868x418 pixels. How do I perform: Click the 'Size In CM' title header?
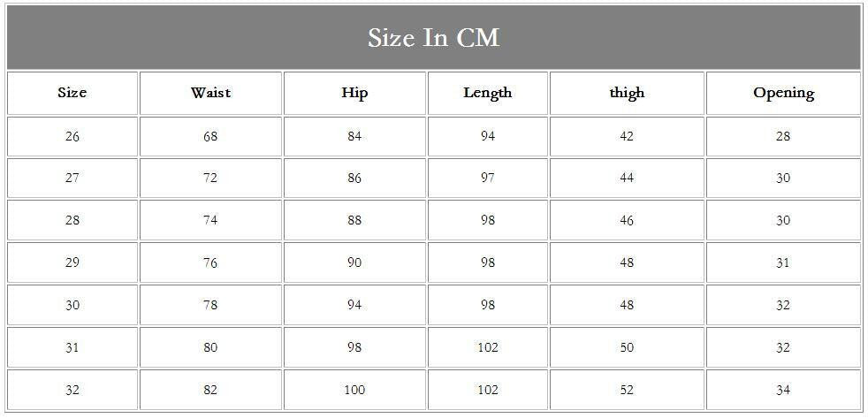tap(433, 38)
